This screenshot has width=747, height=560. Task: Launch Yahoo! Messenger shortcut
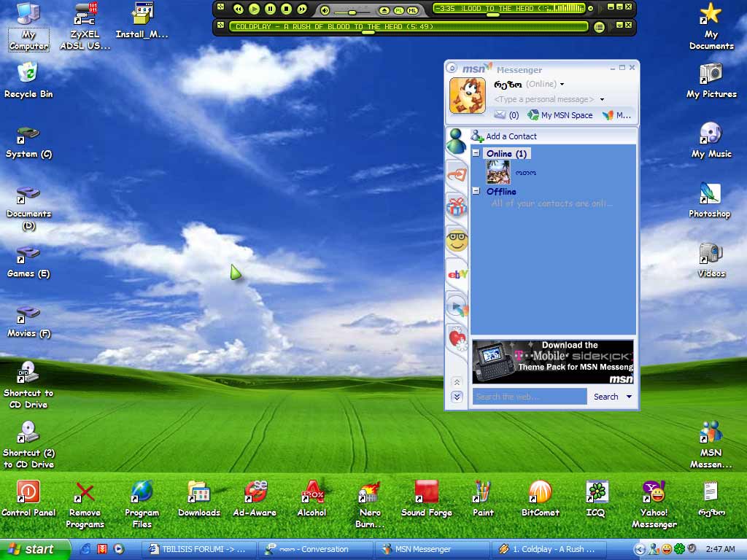click(654, 505)
